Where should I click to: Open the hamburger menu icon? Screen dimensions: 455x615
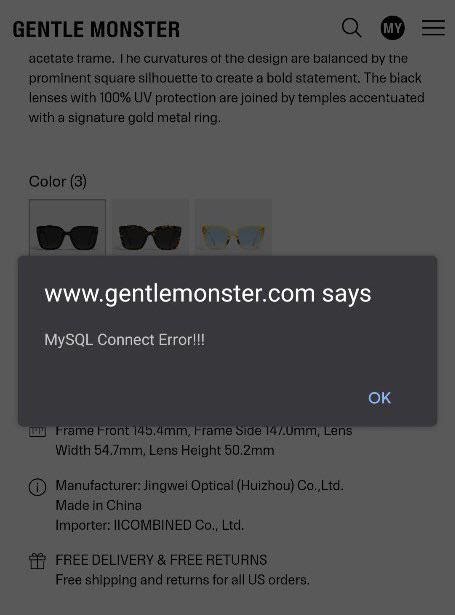(x=433, y=27)
